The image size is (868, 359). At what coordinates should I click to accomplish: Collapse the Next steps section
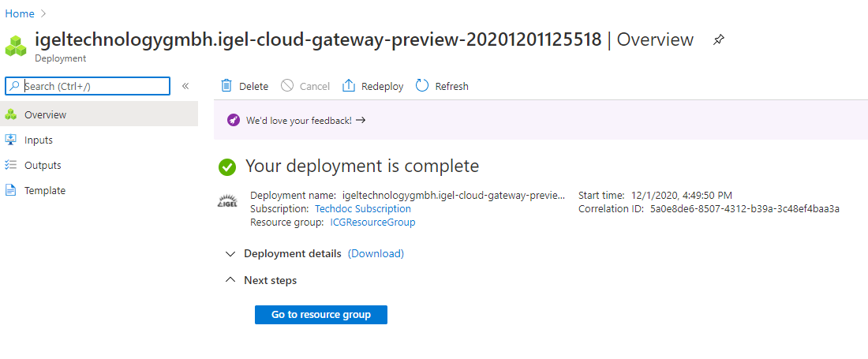(x=230, y=280)
